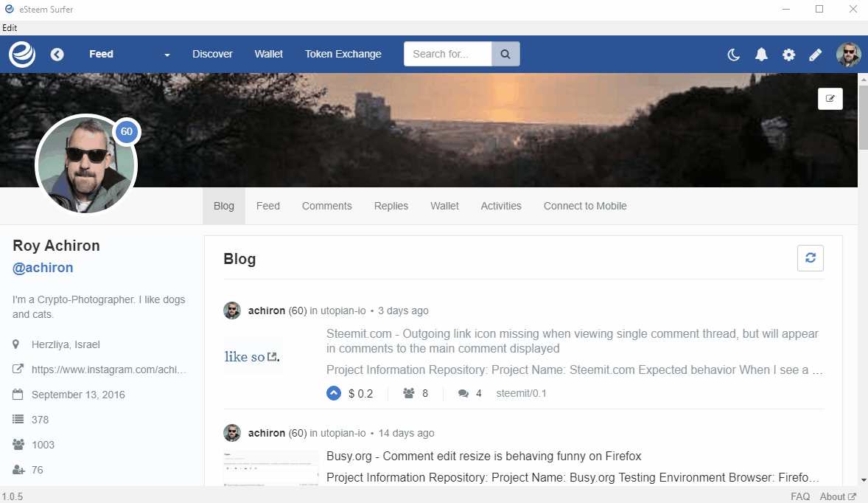Switch to the Activities tab
Viewport: 868px width, 503px height.
[x=501, y=206]
